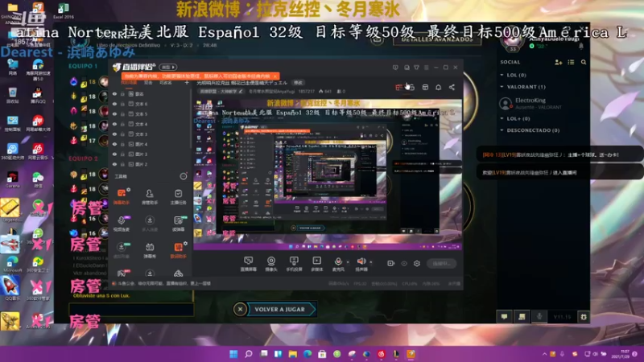Click the start streaming button at bottom right
The height and width of the screenshot is (362, 644).
coord(441,264)
